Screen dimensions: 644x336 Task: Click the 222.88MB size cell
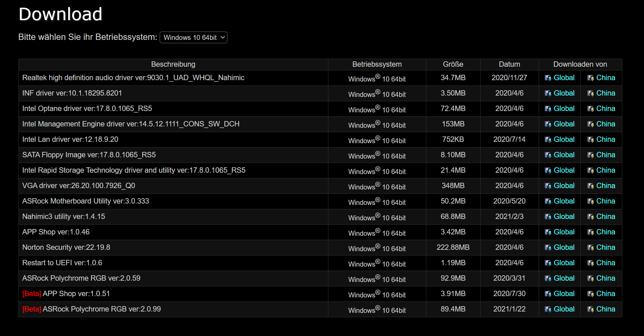point(453,247)
